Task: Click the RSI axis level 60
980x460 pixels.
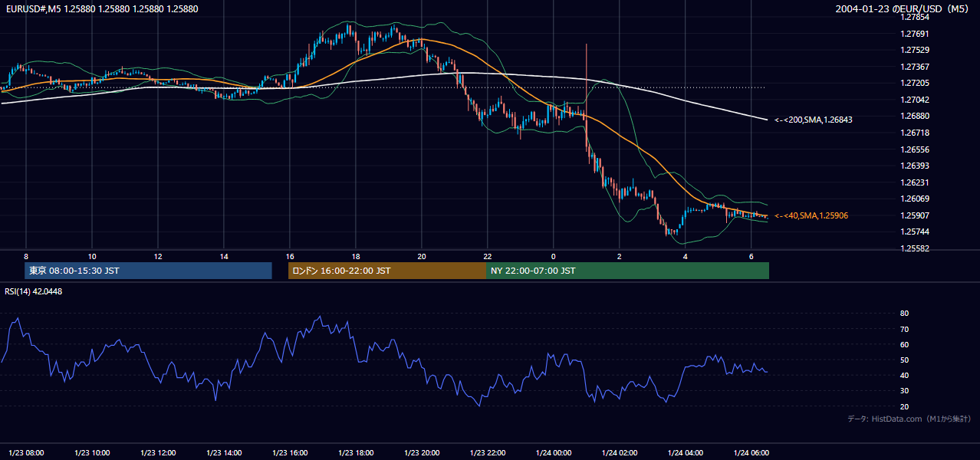Action: pos(904,344)
